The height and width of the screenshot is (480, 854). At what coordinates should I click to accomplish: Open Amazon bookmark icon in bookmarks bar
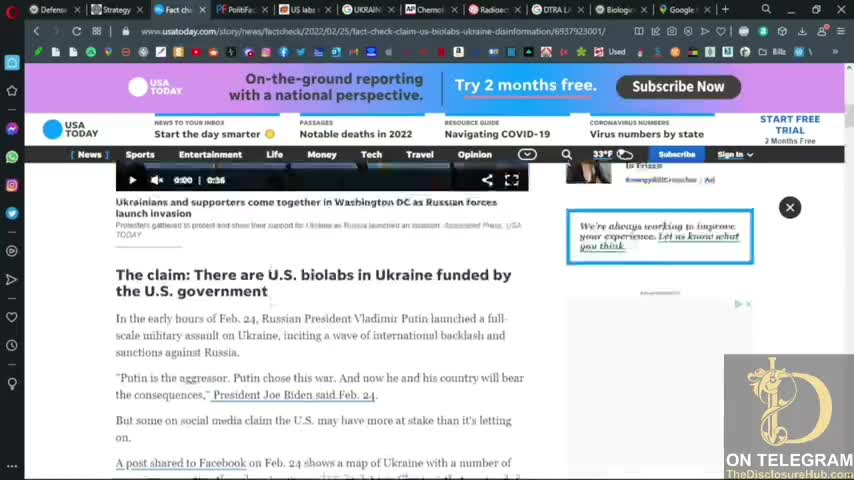[x=459, y=52]
